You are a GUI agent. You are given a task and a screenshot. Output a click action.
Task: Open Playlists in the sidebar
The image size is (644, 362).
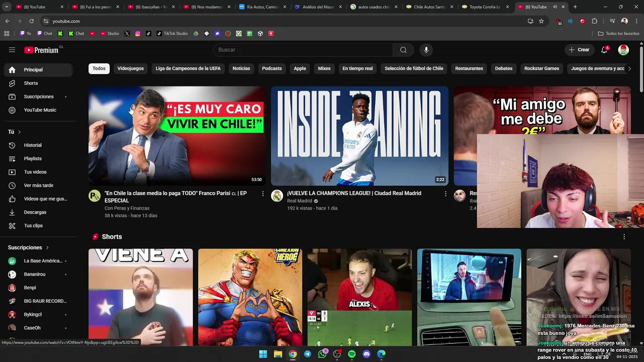[x=38, y=158]
